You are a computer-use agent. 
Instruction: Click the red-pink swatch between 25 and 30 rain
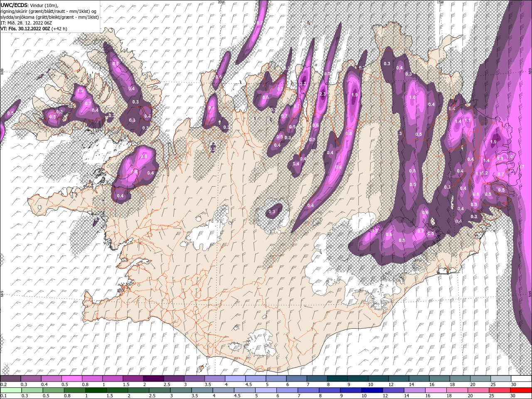tap(499, 390)
